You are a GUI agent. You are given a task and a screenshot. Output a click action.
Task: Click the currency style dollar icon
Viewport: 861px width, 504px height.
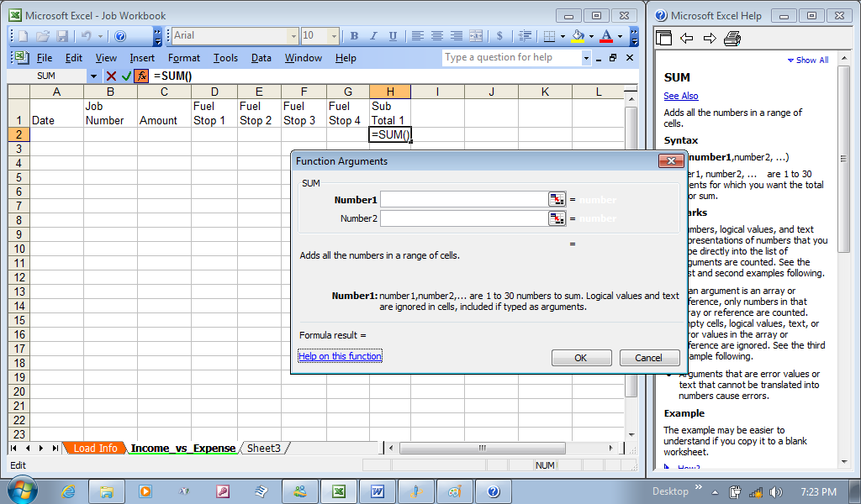[x=499, y=36]
